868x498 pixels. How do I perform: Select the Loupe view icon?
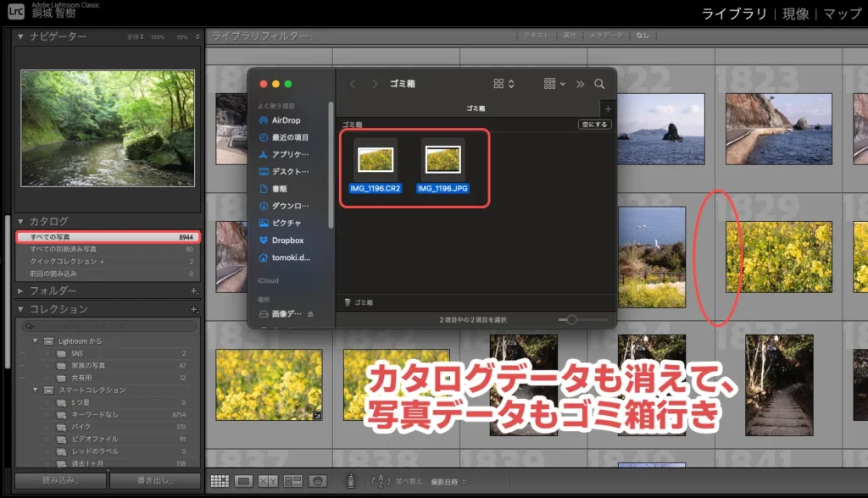243,481
